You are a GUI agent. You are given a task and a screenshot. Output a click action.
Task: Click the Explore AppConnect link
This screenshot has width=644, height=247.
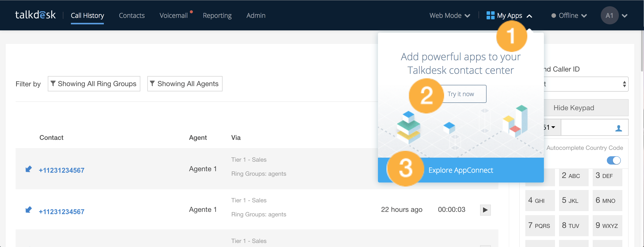[461, 170]
